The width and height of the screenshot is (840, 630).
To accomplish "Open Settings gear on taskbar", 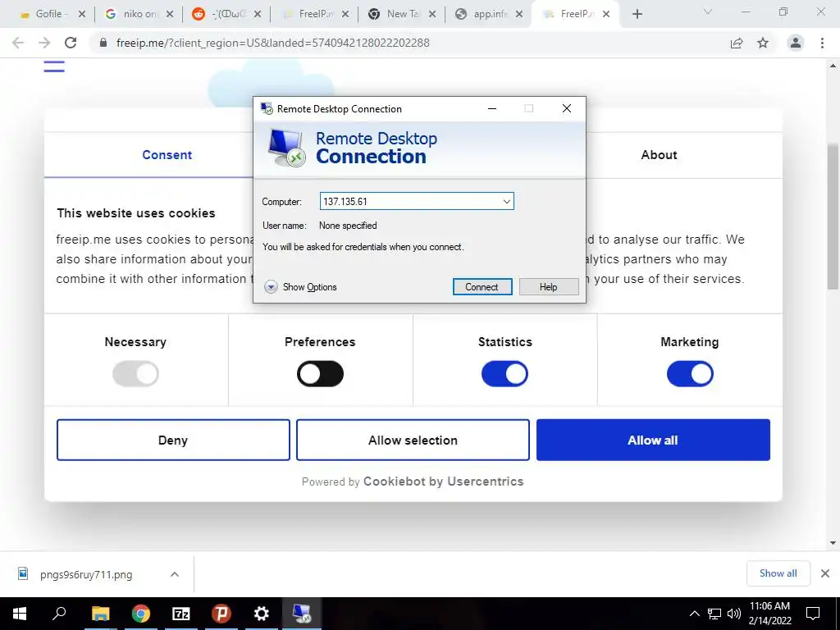I will point(262,614).
